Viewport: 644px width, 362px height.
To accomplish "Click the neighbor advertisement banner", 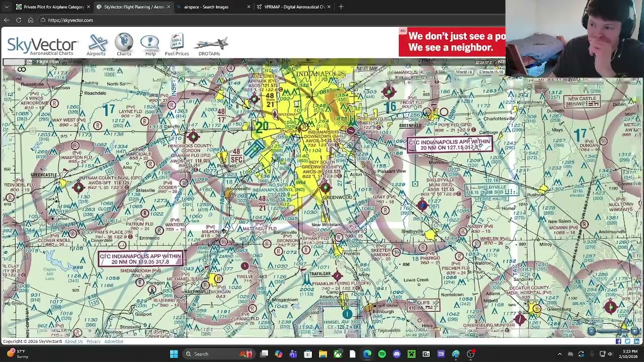I will (452, 42).
